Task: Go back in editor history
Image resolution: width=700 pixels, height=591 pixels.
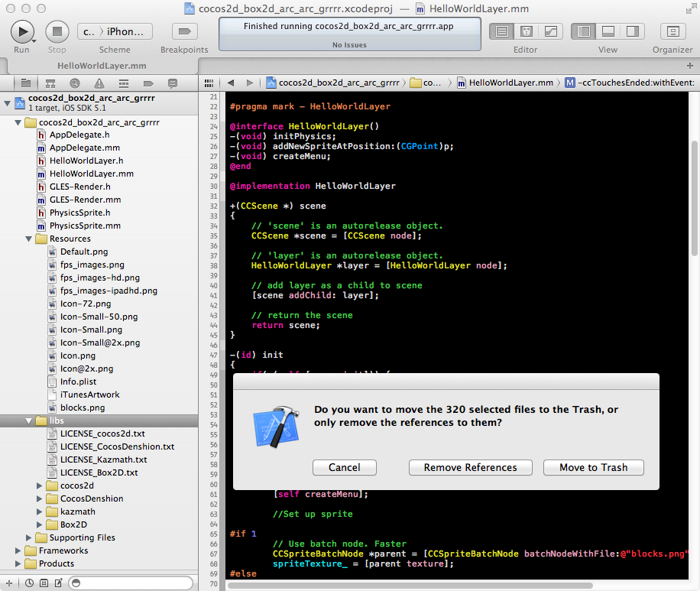Action: click(x=230, y=83)
